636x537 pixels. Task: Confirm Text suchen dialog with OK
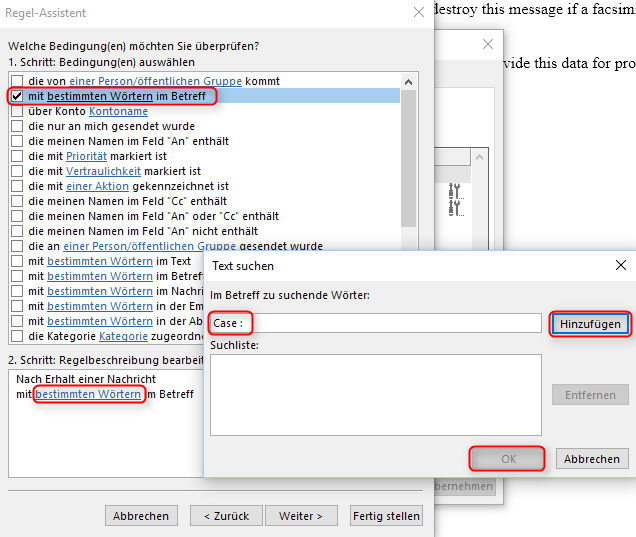[x=508, y=459]
